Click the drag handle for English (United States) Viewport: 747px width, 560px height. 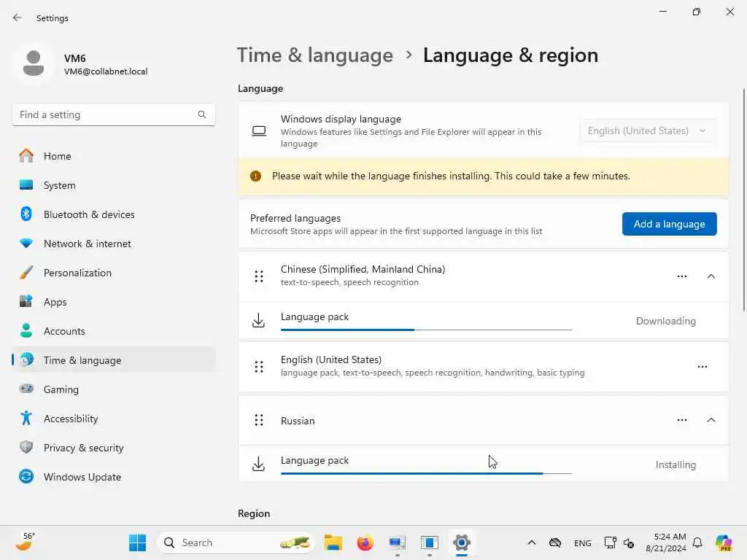click(259, 367)
